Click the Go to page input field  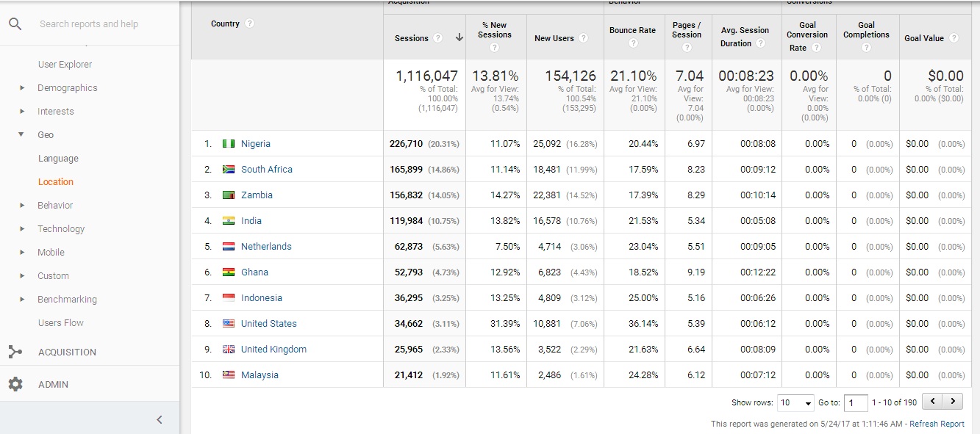click(855, 402)
